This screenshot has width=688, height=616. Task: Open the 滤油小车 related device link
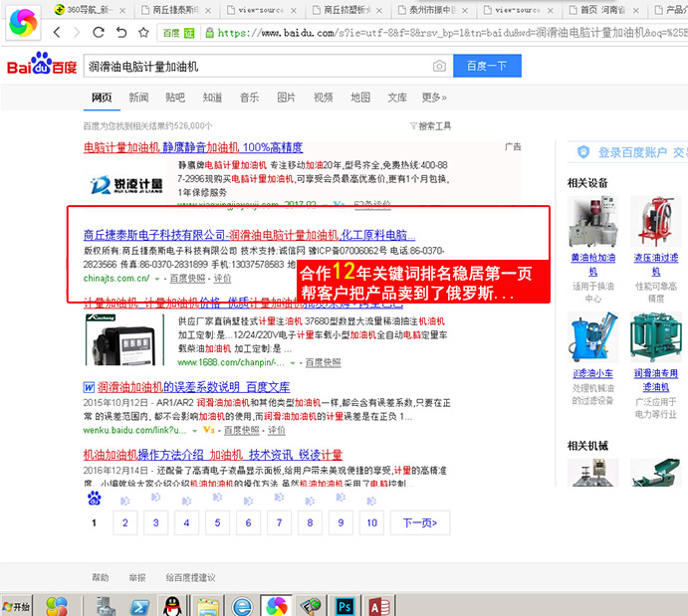592,373
